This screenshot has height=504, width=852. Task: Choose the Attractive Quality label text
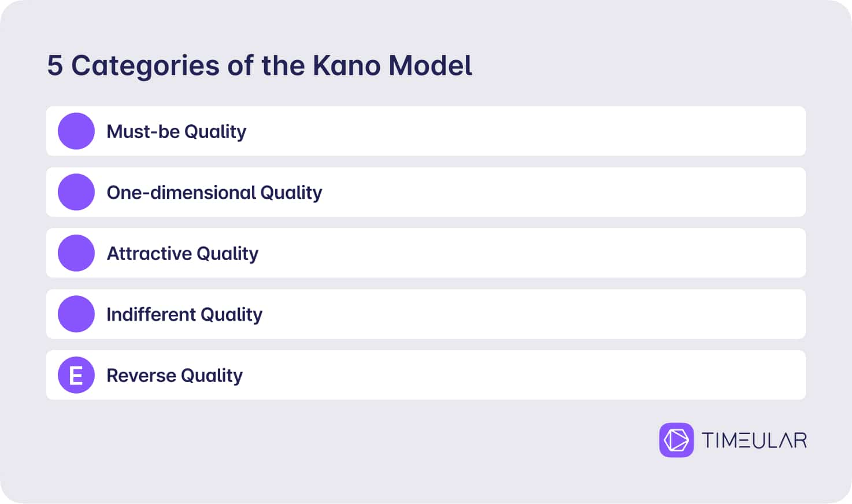point(183,254)
